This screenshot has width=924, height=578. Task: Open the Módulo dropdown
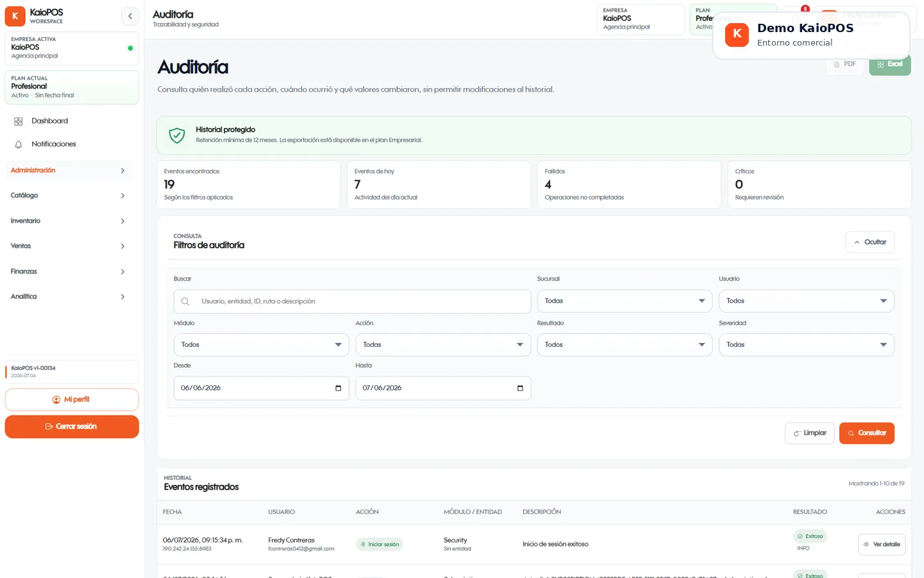click(261, 345)
